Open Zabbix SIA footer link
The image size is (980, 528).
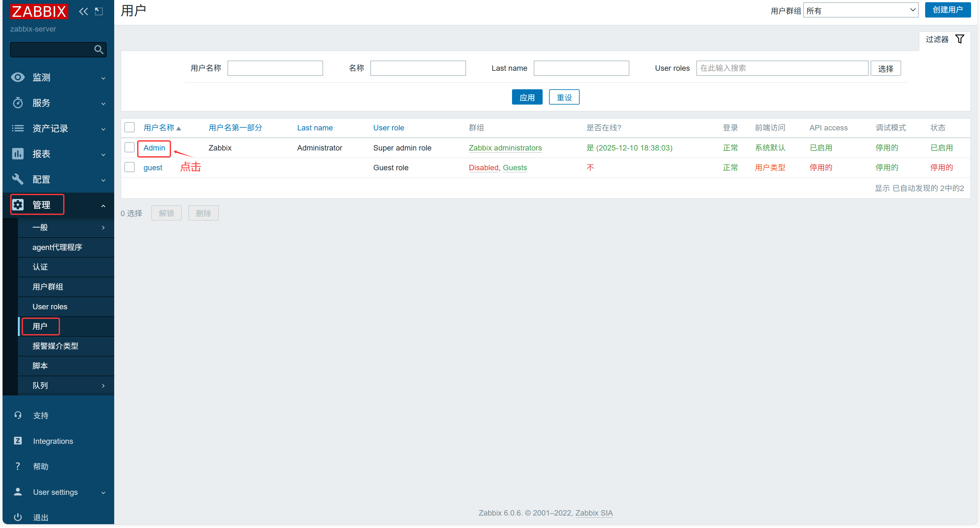(x=594, y=513)
